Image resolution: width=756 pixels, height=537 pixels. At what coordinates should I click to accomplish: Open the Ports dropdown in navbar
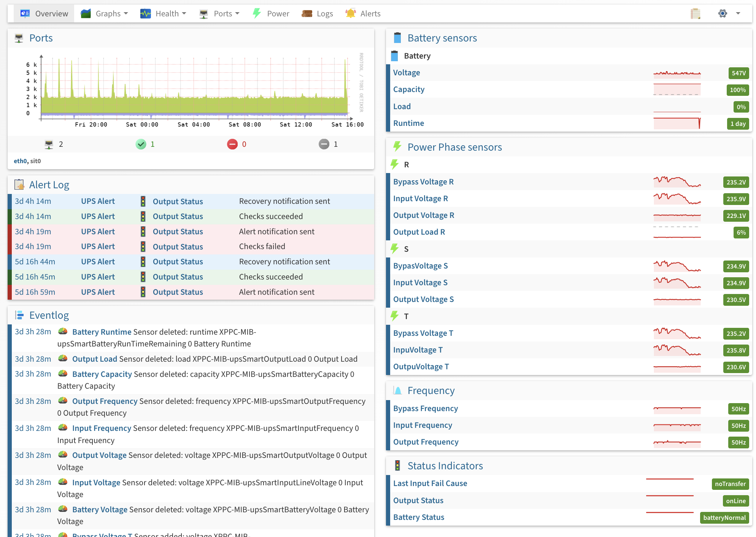[219, 14]
